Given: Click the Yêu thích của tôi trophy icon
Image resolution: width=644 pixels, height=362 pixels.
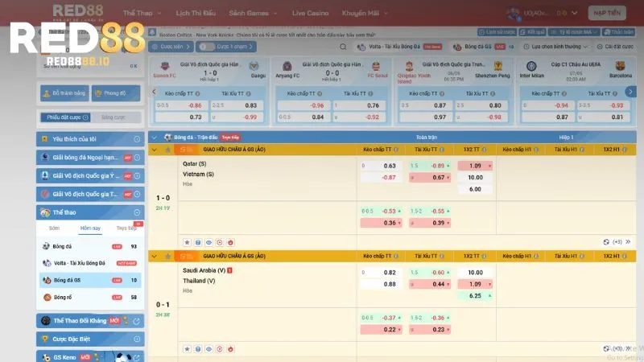Looking at the screenshot, I should coord(44,139).
